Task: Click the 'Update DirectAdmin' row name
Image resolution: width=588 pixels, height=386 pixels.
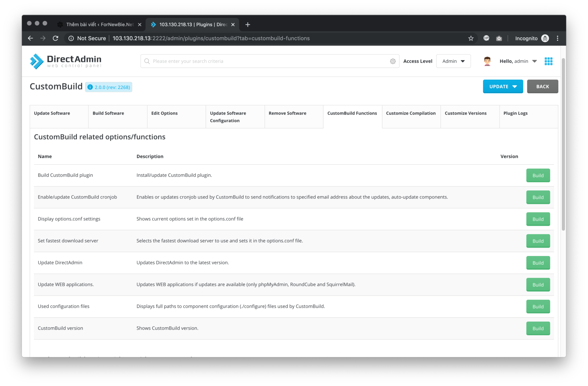Action: (60, 263)
